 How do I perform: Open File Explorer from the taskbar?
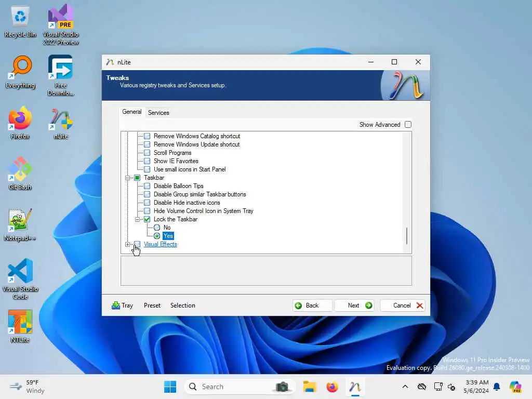pyautogui.click(x=310, y=387)
